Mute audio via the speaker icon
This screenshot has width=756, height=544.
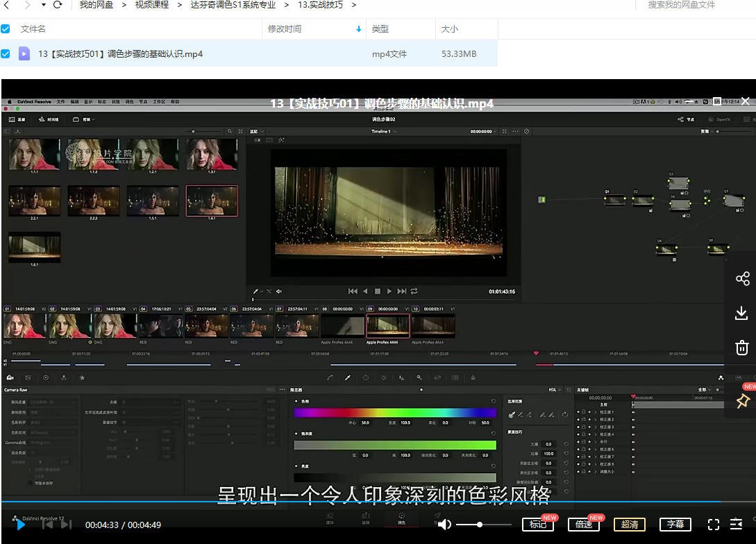(x=444, y=525)
